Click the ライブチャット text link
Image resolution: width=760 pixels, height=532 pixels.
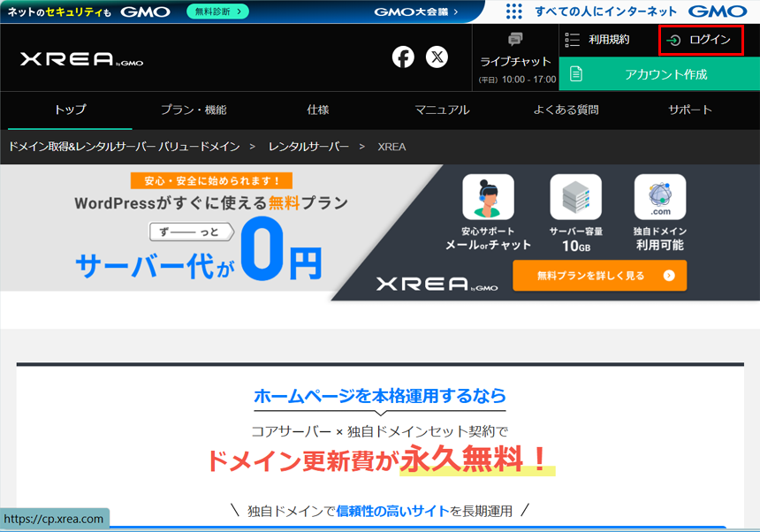point(515,62)
